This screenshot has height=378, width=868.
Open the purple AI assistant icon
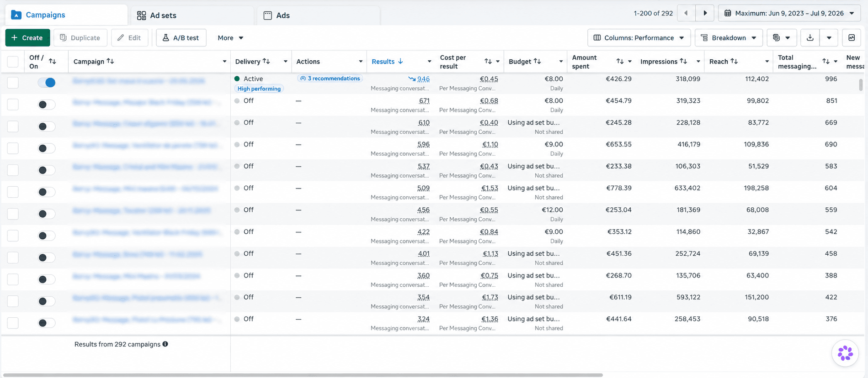pyautogui.click(x=845, y=353)
